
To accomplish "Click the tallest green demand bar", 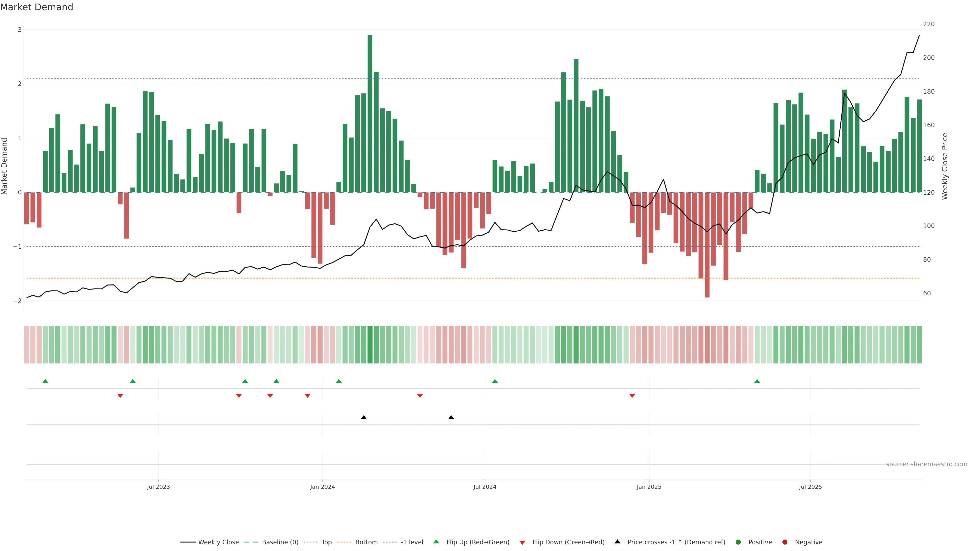I will pyautogui.click(x=370, y=114).
